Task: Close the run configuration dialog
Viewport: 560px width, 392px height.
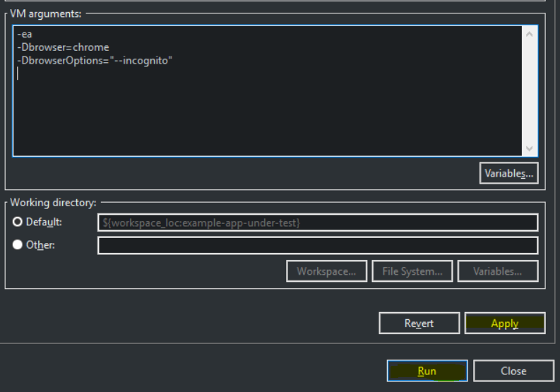Action: pos(513,371)
